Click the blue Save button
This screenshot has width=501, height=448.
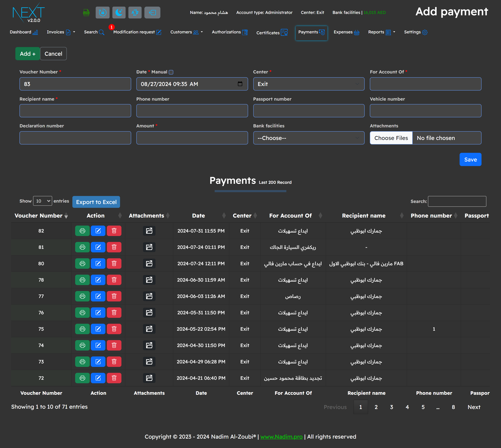470,159
